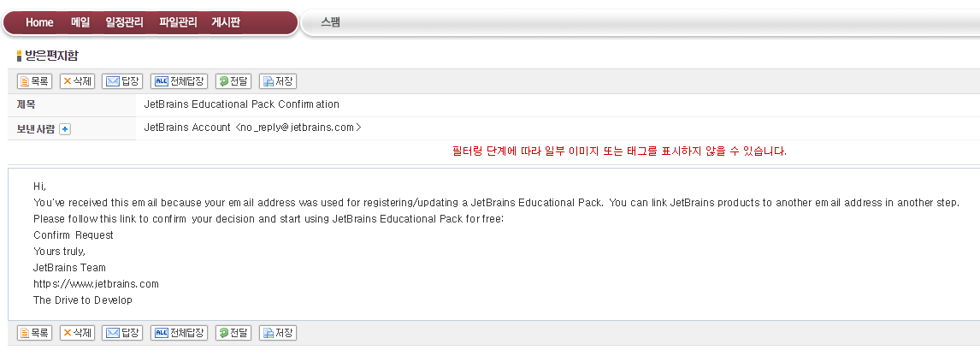This screenshot has width=980, height=362.
Task: Open the 파일관리 file menu
Action: point(178,22)
